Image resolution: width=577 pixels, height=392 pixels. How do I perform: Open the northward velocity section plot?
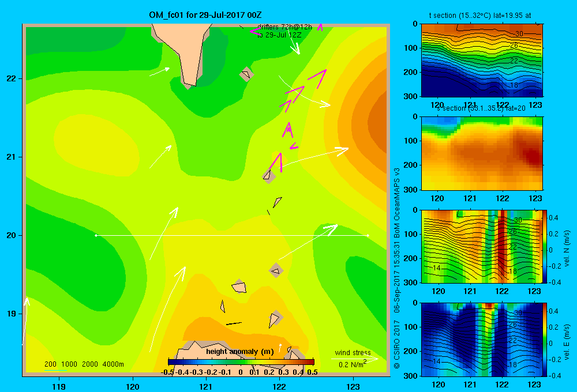pyautogui.click(x=482, y=246)
